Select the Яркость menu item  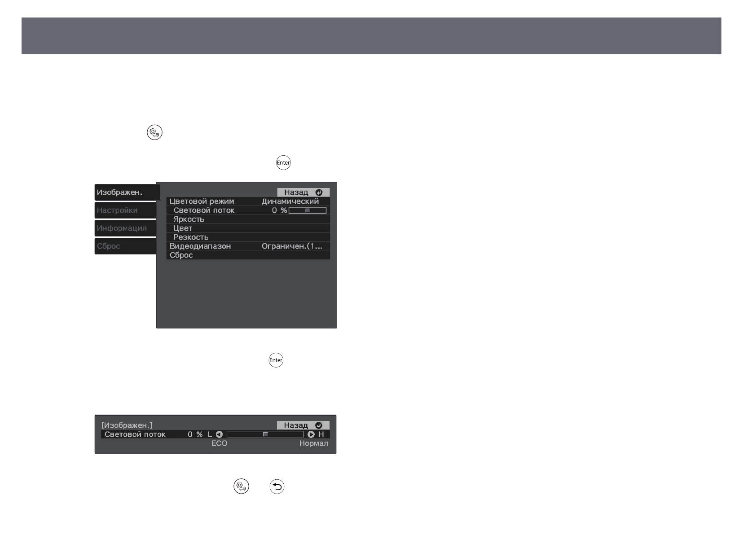tap(189, 219)
